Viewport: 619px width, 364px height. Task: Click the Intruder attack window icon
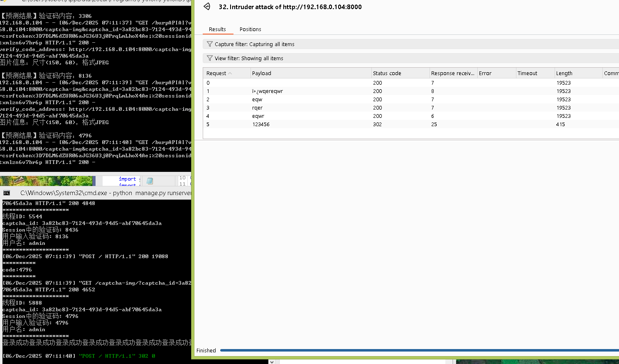pyautogui.click(x=207, y=6)
